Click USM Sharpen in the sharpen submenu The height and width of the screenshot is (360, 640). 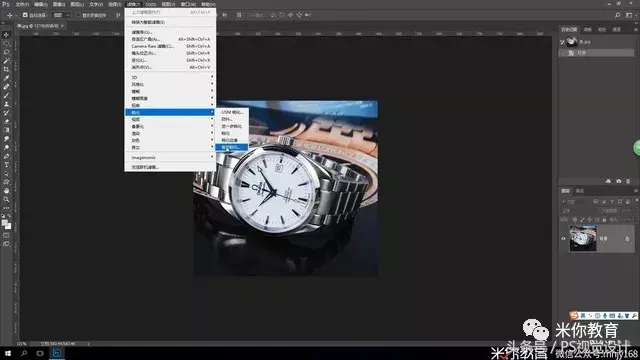pos(232,112)
